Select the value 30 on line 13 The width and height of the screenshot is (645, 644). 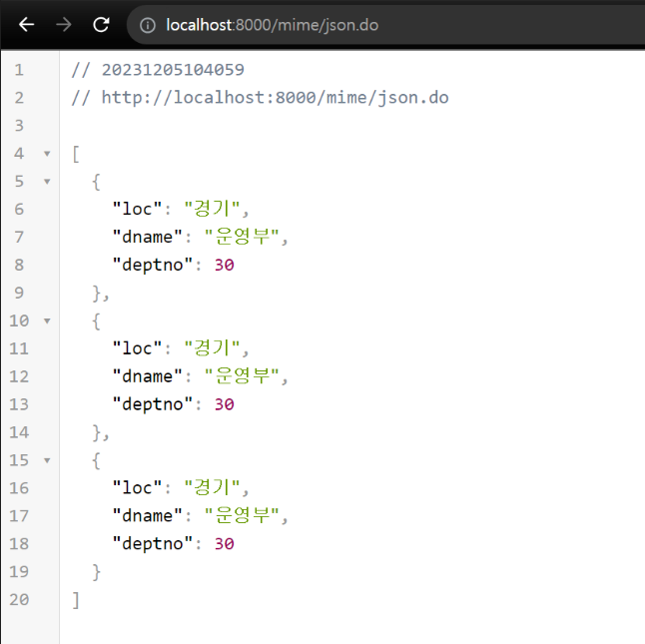[225, 404]
